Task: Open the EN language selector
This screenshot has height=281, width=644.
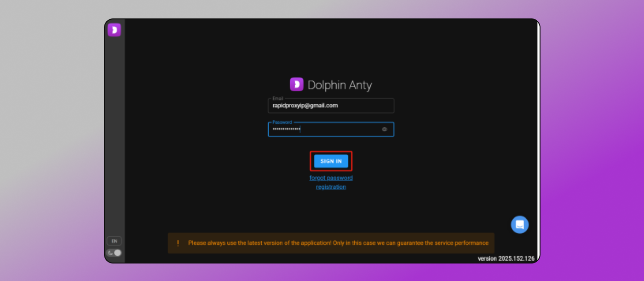Action: tap(114, 241)
